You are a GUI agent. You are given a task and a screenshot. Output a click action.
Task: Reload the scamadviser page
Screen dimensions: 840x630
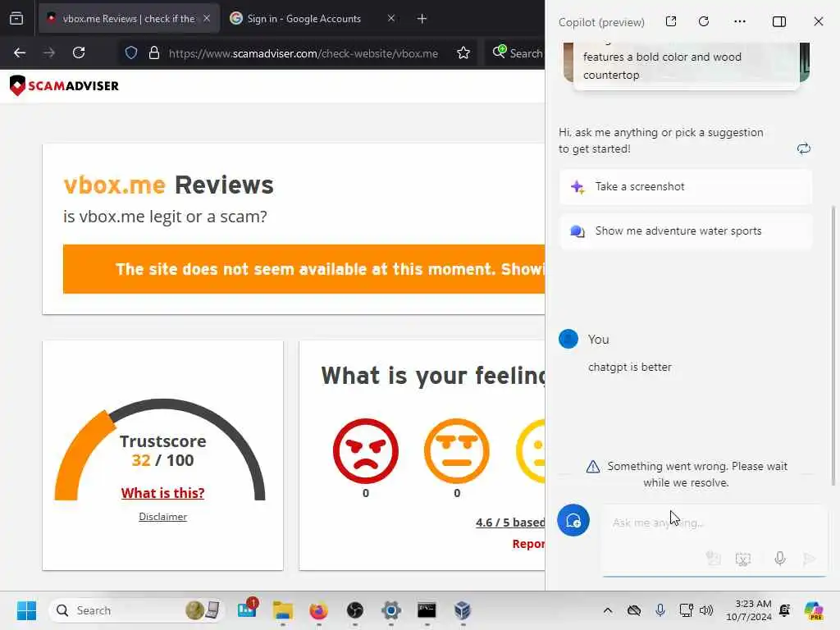pyautogui.click(x=79, y=52)
